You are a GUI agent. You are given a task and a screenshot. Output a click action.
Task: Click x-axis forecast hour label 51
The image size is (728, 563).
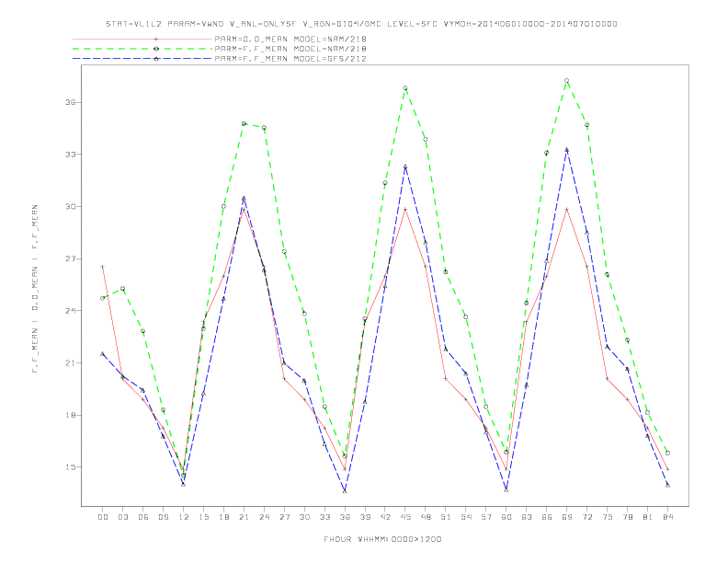click(446, 517)
